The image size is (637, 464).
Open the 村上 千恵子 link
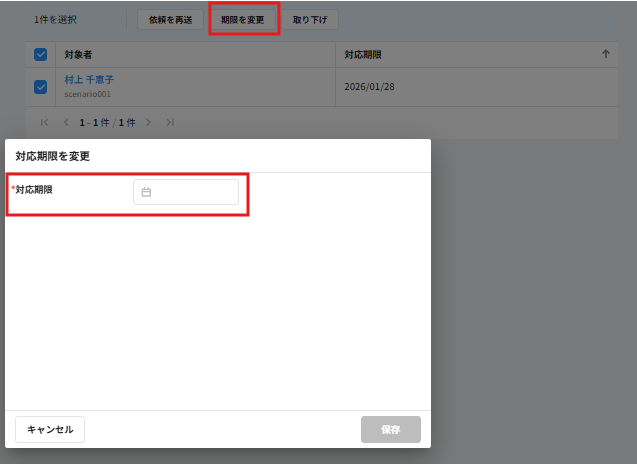tap(89, 79)
